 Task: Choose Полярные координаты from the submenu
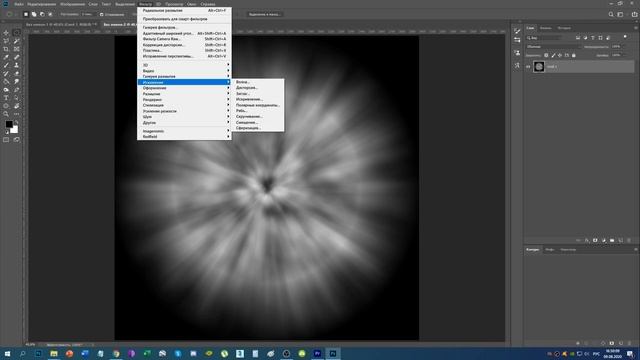pos(258,105)
